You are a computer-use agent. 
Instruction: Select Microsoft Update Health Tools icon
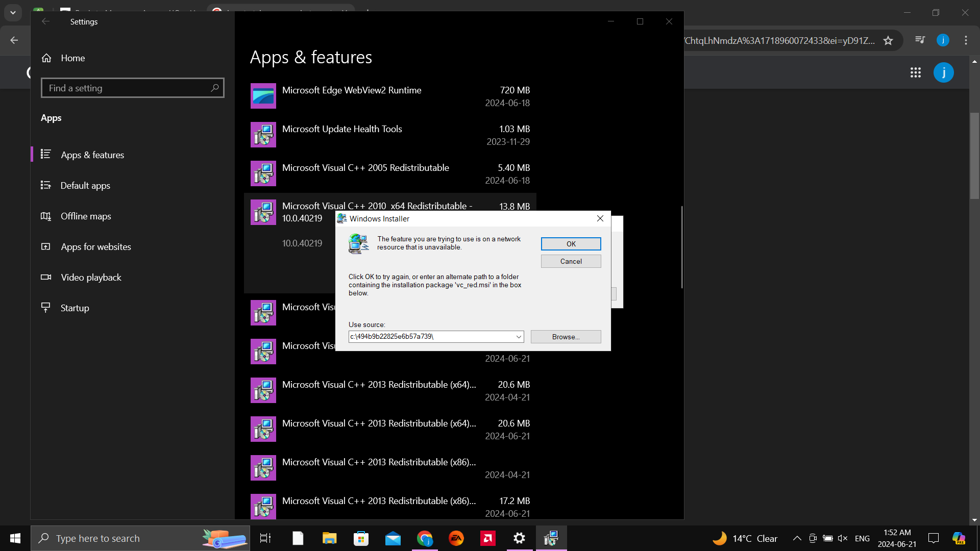(263, 135)
